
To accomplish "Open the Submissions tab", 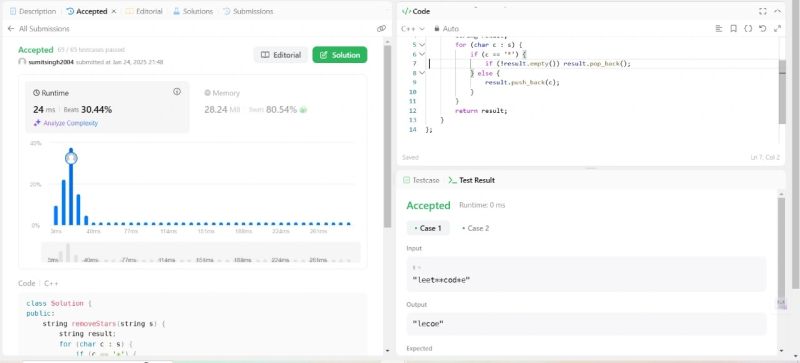I will click(x=247, y=11).
